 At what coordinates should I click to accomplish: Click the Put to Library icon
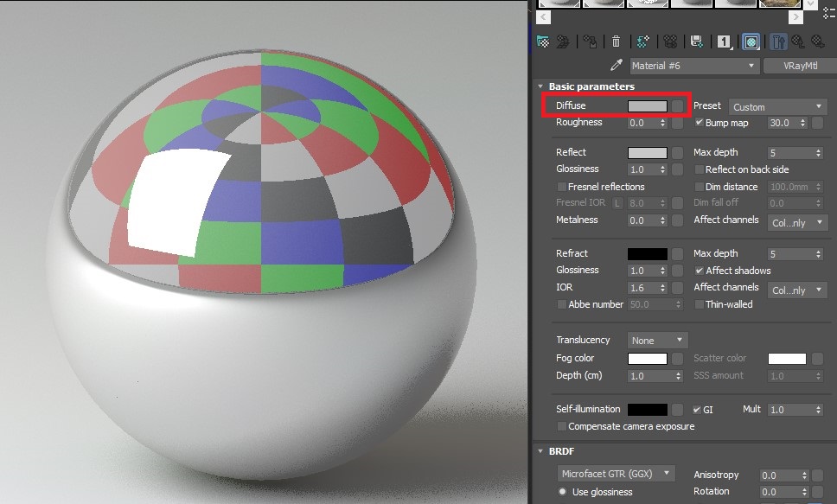[696, 41]
